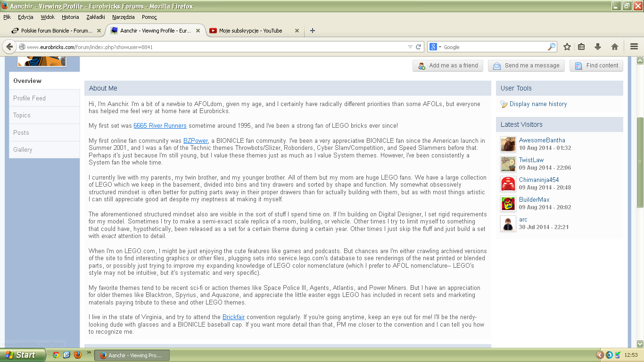
Task: Show bookmarks list icon in toolbar
Action: (x=581, y=47)
